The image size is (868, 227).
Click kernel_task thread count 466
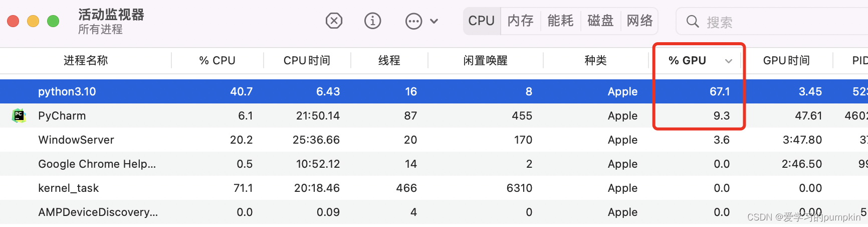[x=406, y=188]
